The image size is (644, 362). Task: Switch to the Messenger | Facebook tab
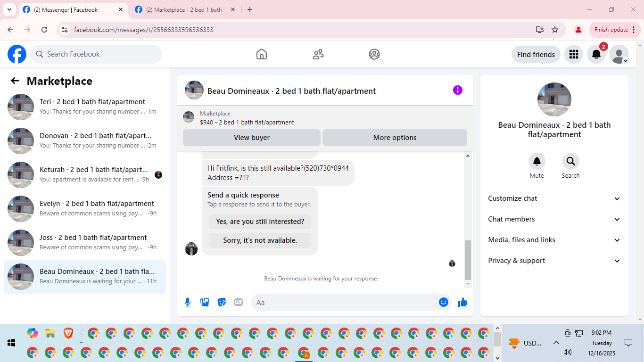(73, 10)
